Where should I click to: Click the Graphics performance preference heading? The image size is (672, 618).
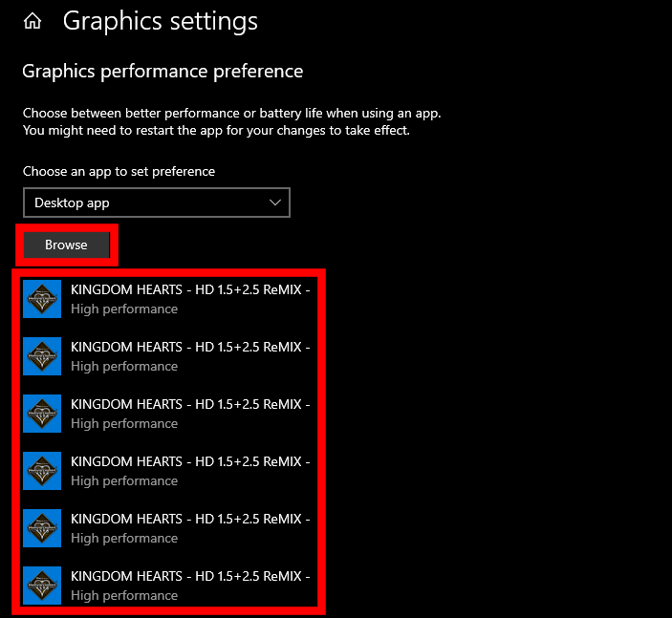pyautogui.click(x=163, y=71)
